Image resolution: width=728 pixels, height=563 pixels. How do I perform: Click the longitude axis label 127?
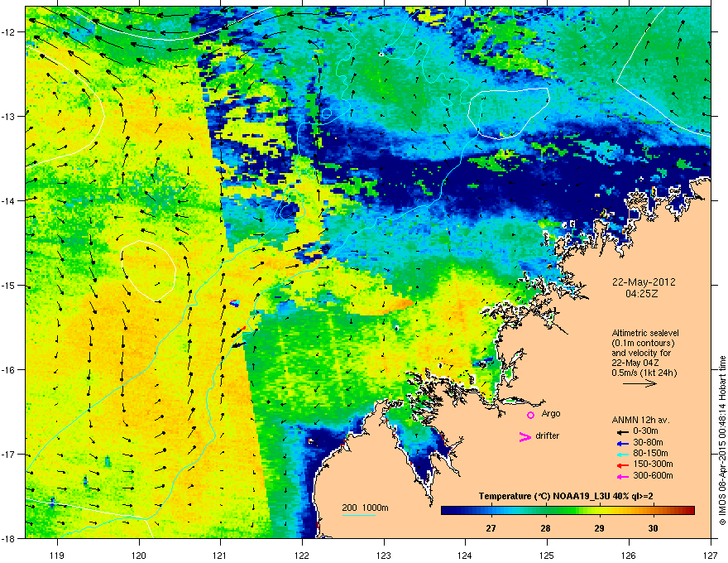711,556
